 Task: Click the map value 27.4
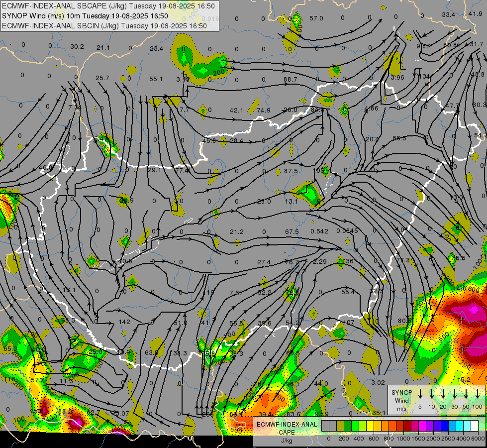point(264,262)
